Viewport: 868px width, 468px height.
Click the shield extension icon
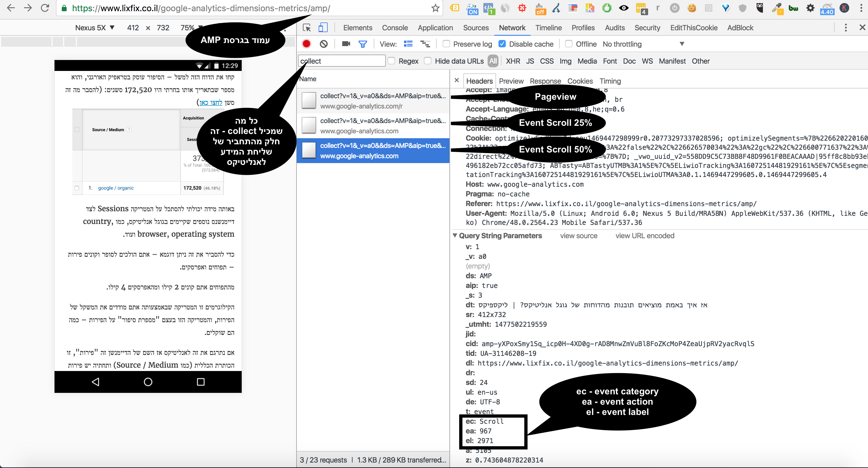click(742, 8)
